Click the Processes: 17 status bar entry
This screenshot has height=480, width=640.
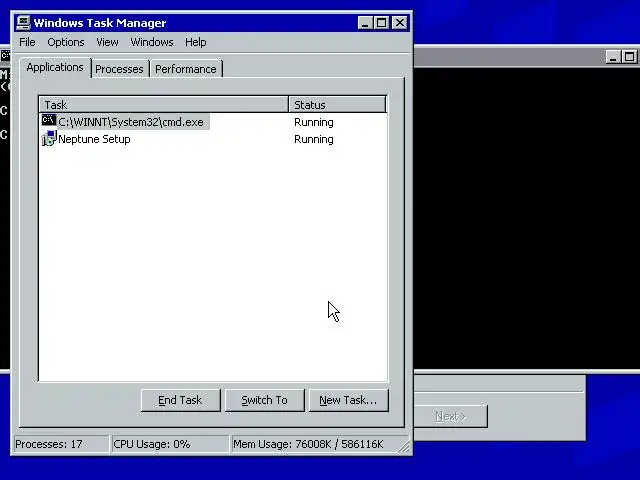click(x=61, y=444)
